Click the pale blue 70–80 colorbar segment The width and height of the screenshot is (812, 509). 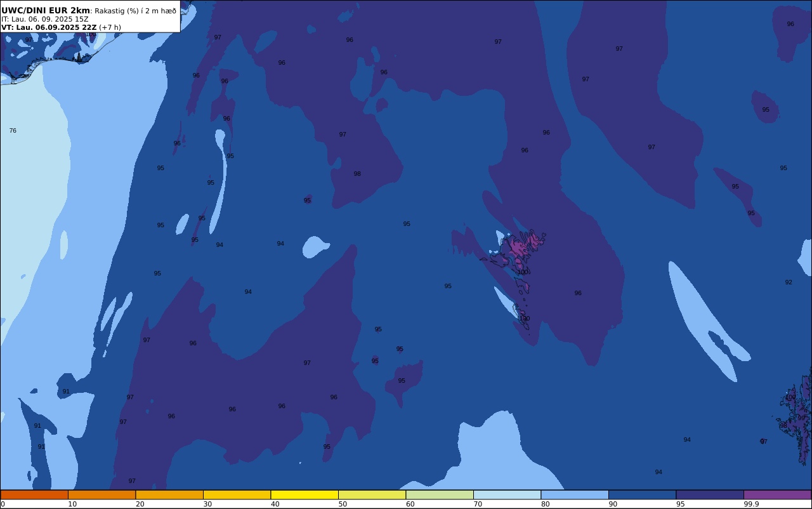click(507, 494)
